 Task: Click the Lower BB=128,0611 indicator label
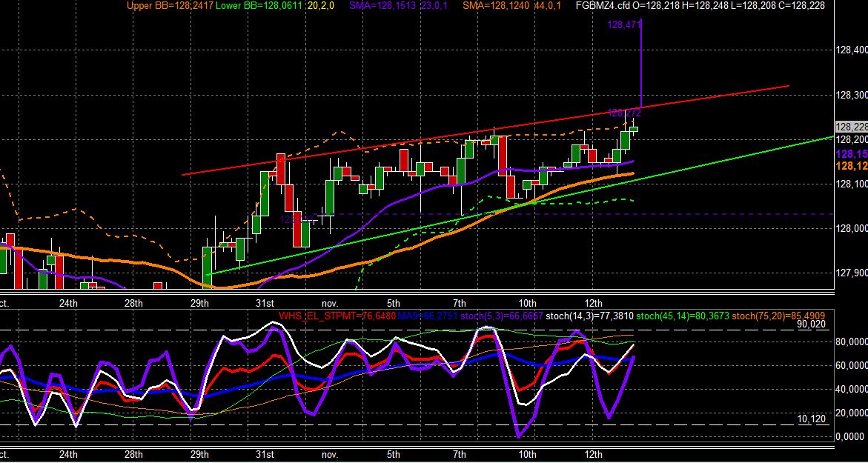pyautogui.click(x=259, y=5)
